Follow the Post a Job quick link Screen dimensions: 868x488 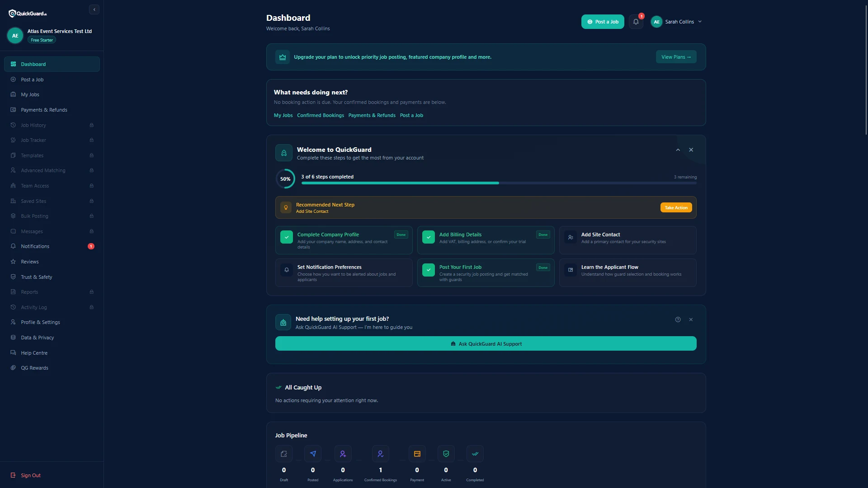(x=411, y=115)
